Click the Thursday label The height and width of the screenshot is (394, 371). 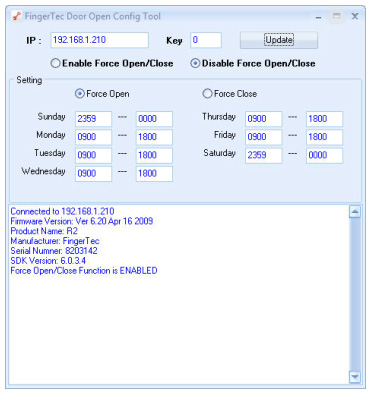click(x=219, y=117)
